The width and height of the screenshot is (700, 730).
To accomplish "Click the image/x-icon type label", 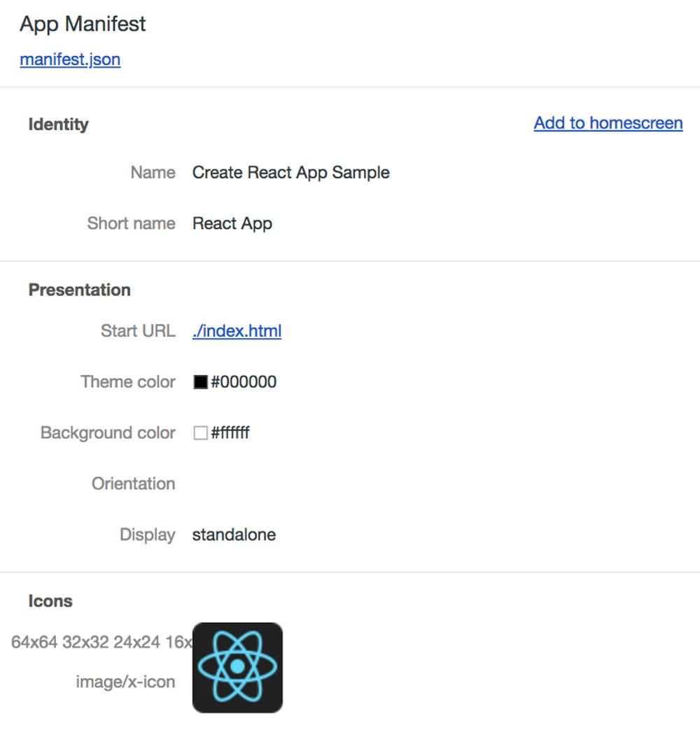I will point(126,682).
